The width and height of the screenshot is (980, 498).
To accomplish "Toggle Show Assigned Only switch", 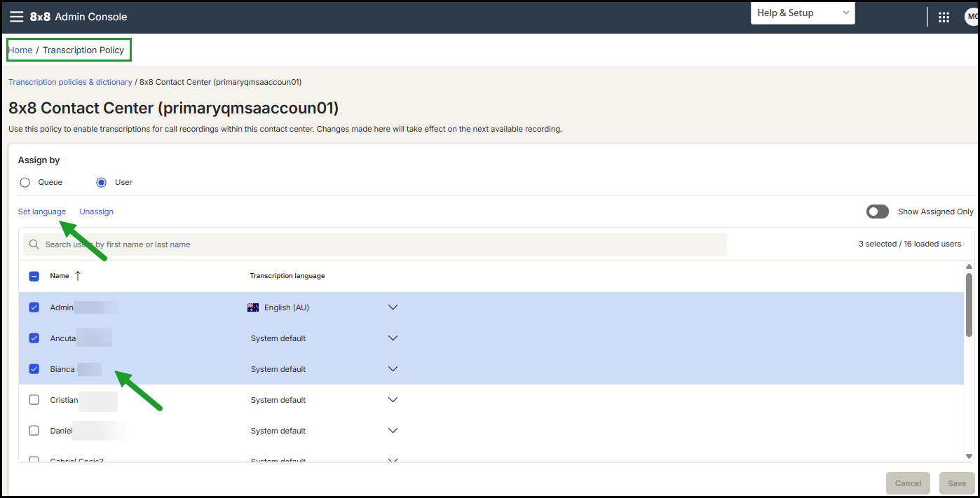I will [878, 212].
